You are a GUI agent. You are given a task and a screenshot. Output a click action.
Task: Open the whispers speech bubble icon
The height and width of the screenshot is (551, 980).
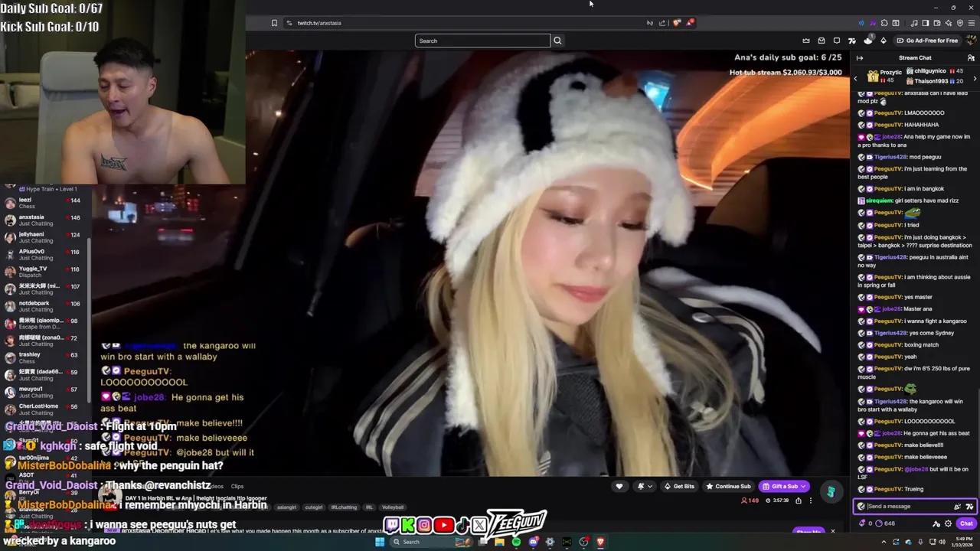[837, 41]
